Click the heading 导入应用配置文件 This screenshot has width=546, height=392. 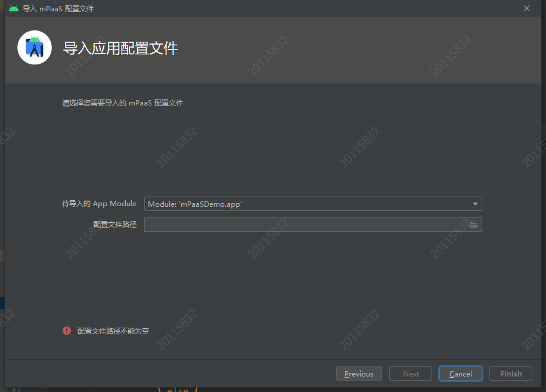coord(120,48)
